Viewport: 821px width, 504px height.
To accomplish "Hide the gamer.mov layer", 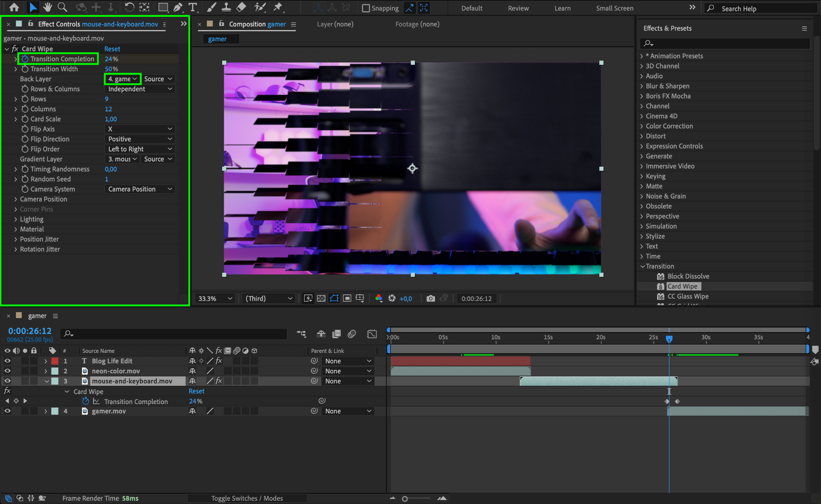I will 7,411.
